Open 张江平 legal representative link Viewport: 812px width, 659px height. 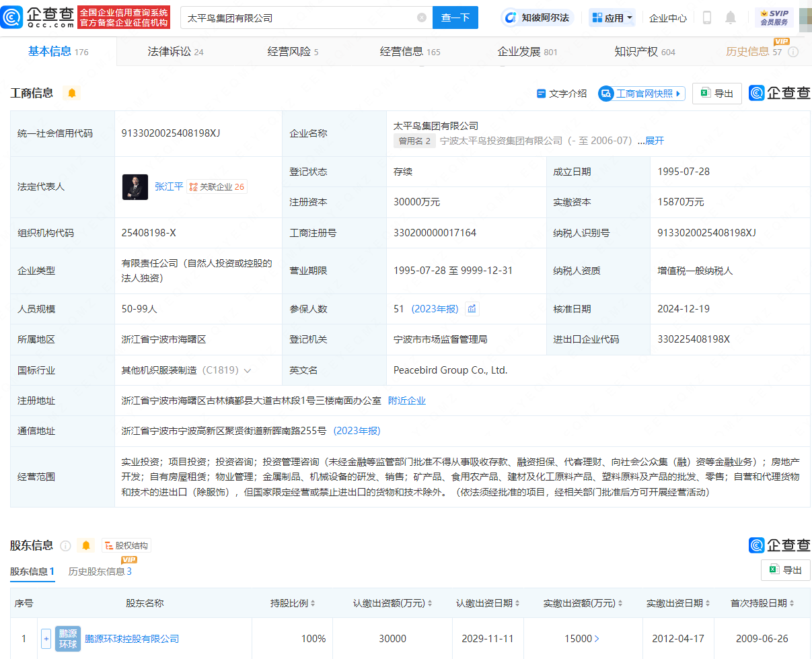click(169, 187)
